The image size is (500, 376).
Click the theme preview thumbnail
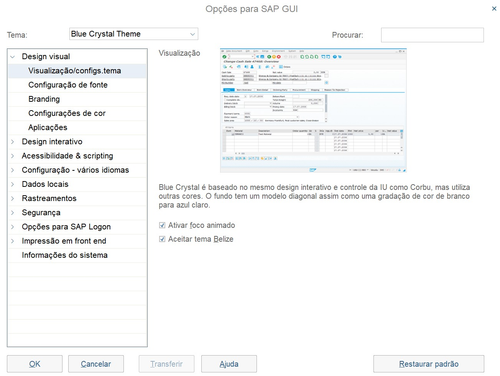point(313,110)
